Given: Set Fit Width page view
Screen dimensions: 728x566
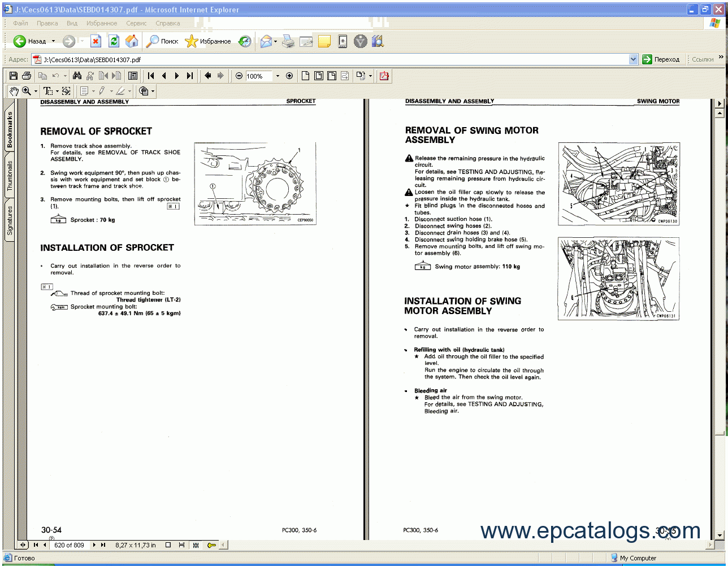Looking at the screenshot, I should click(x=331, y=76).
